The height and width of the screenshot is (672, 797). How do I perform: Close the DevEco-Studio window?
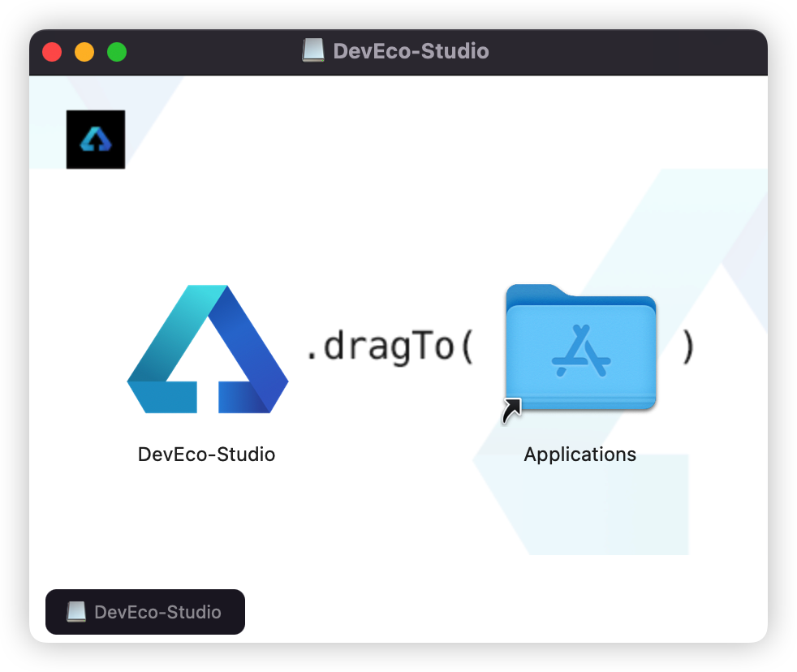(52, 52)
